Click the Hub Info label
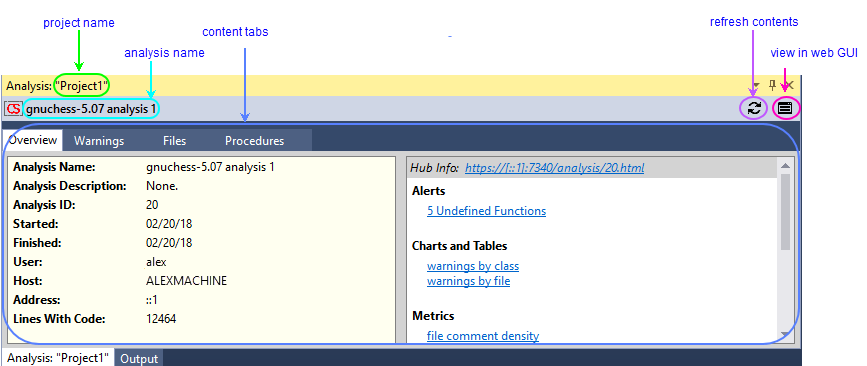Viewport: 867px width, 366px height. pos(434,168)
